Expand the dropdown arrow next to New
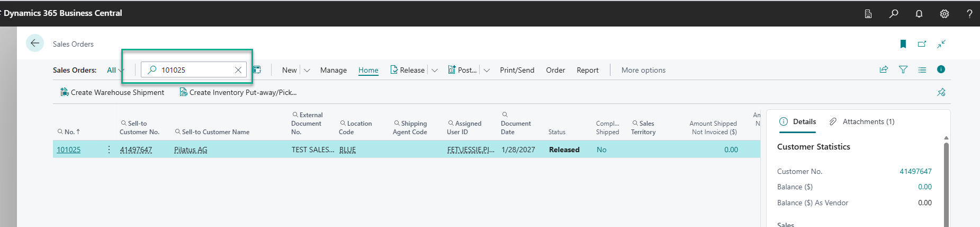The image size is (980, 227). [307, 70]
